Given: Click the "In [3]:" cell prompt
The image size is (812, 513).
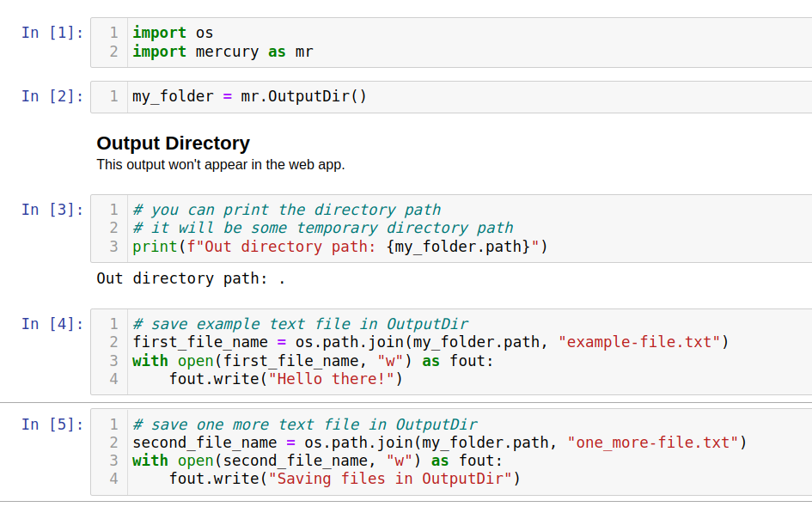Looking at the screenshot, I should pos(50,209).
